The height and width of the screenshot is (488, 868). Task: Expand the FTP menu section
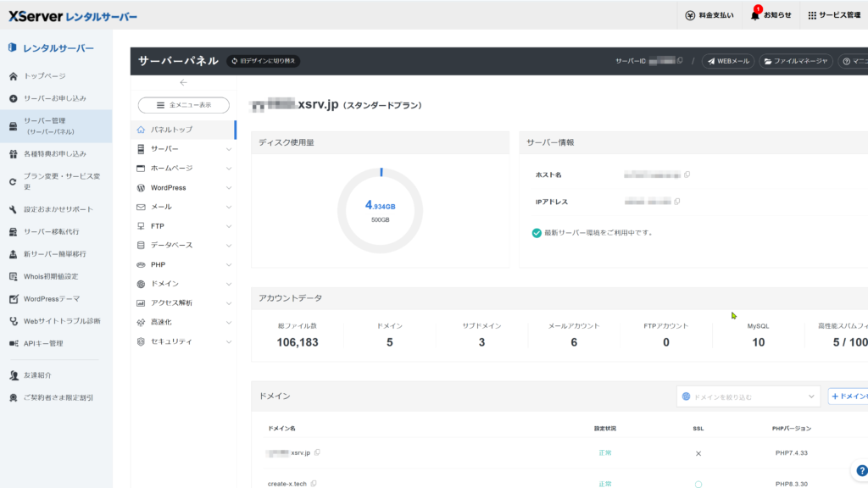coord(183,226)
